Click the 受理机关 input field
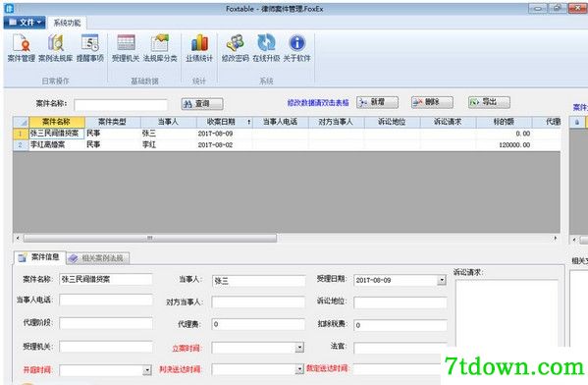 click(106, 347)
